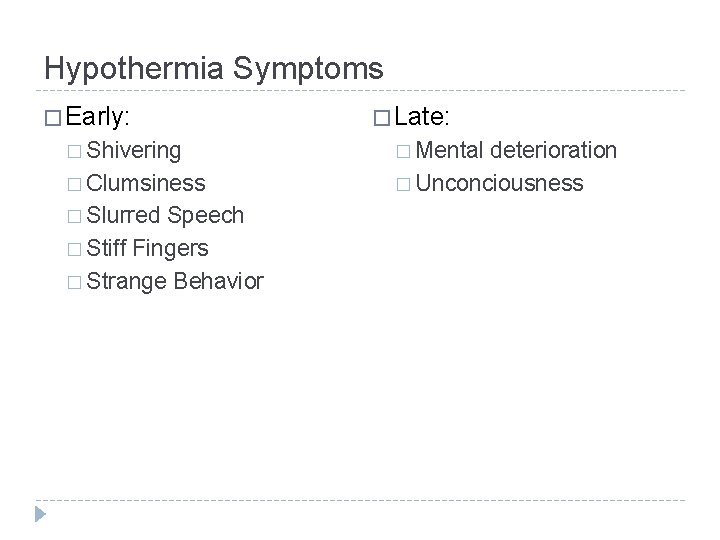The image size is (720, 540).
Task: Click the Strange Behavior list item
Action: coord(175,281)
